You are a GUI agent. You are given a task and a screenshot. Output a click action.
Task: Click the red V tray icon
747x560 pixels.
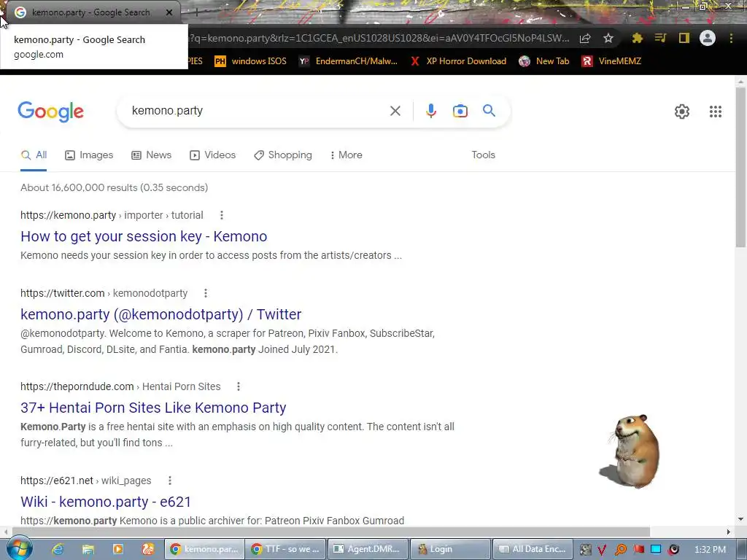click(602, 550)
